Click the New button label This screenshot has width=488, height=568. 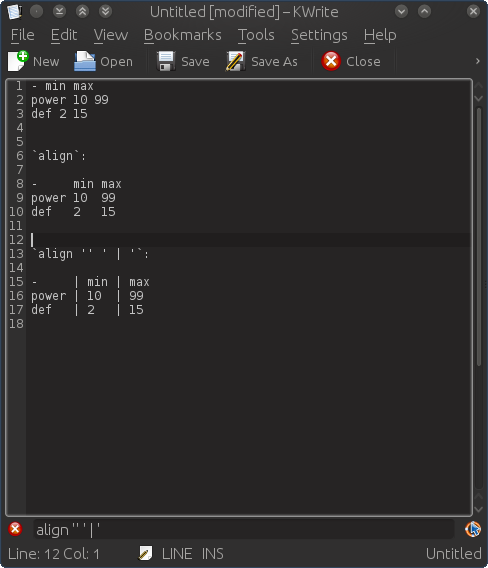point(46,62)
